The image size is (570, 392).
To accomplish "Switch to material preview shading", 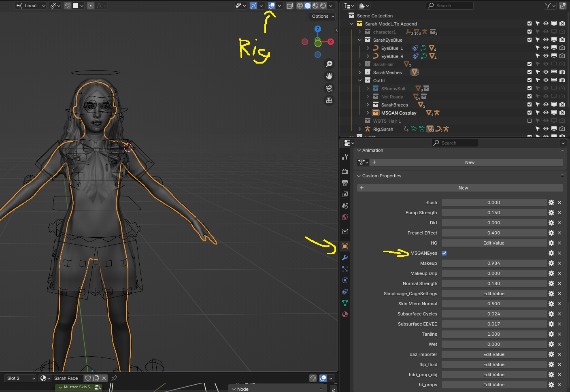I will [x=315, y=6].
